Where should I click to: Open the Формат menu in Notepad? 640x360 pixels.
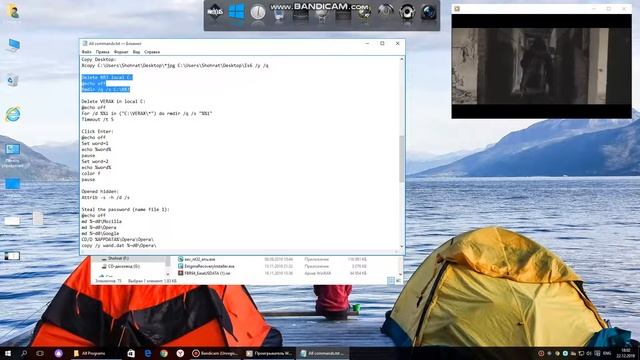121,52
